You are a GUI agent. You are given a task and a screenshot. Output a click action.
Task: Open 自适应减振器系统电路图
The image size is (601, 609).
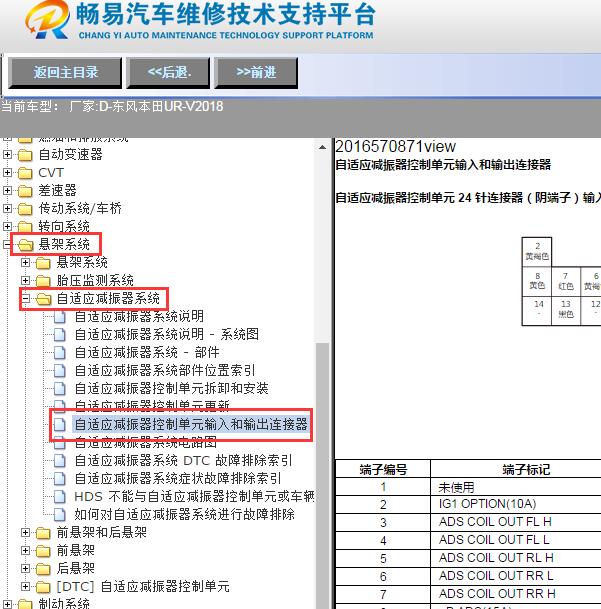click(146, 443)
